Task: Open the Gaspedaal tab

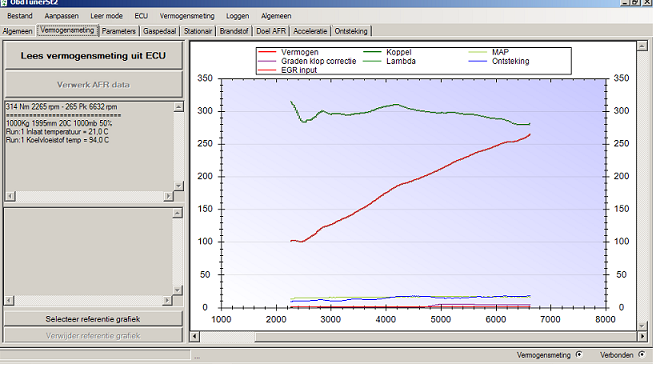Action: [x=159, y=31]
